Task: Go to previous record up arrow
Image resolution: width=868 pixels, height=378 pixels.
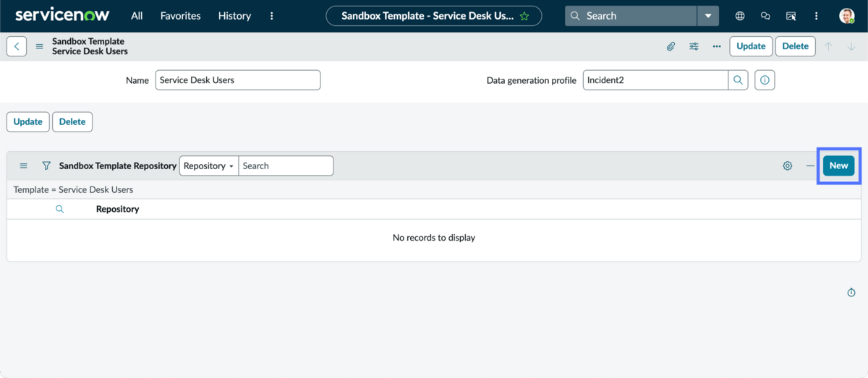Action: (x=829, y=46)
